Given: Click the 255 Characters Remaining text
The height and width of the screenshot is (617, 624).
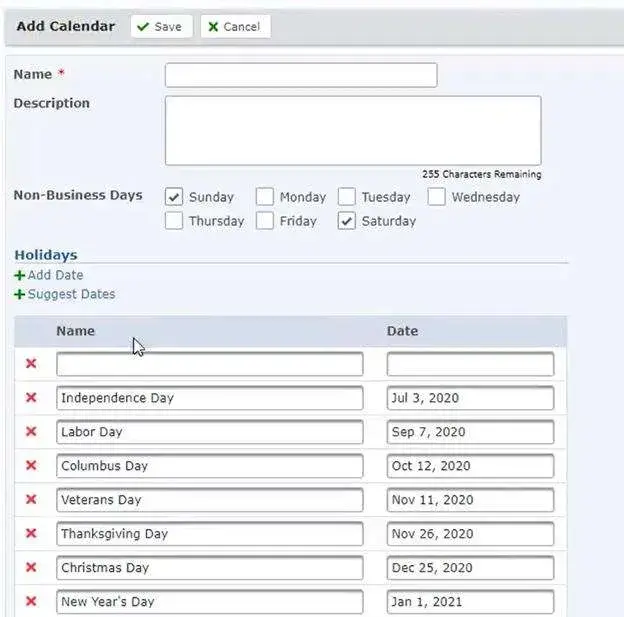Looking at the screenshot, I should coord(482,174).
